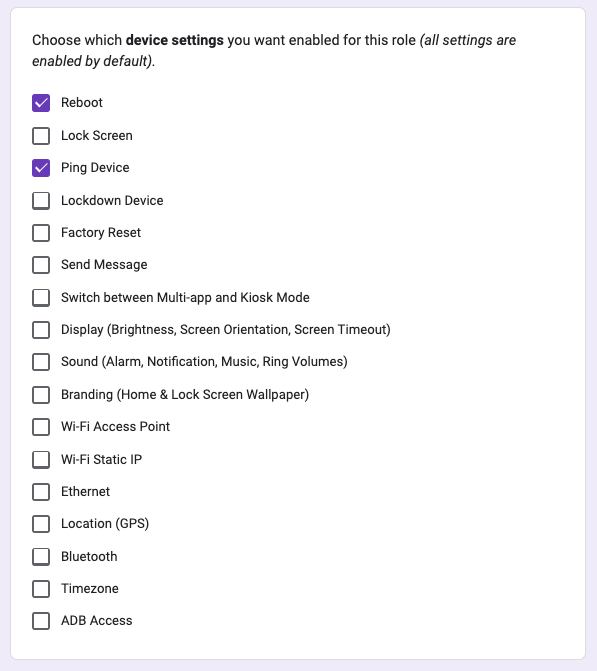
Task: Check the Location (GPS) checkbox
Action: 41,524
